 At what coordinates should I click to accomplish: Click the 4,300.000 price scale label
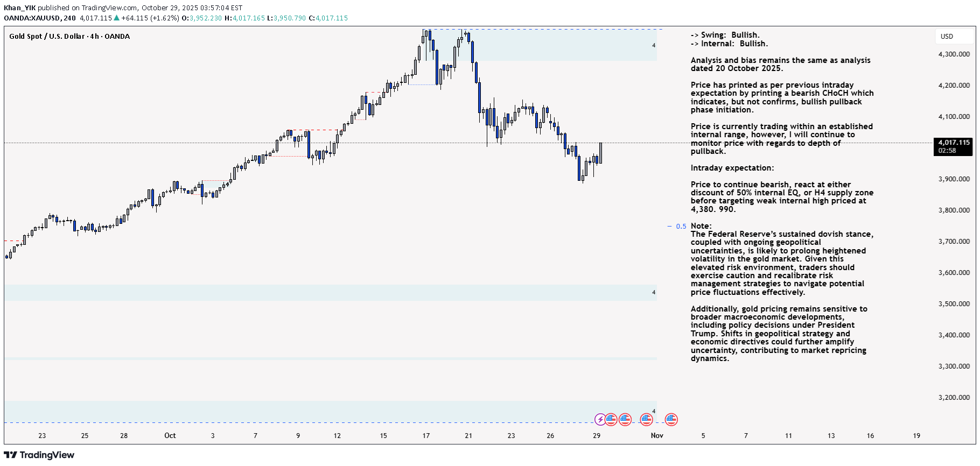954,54
